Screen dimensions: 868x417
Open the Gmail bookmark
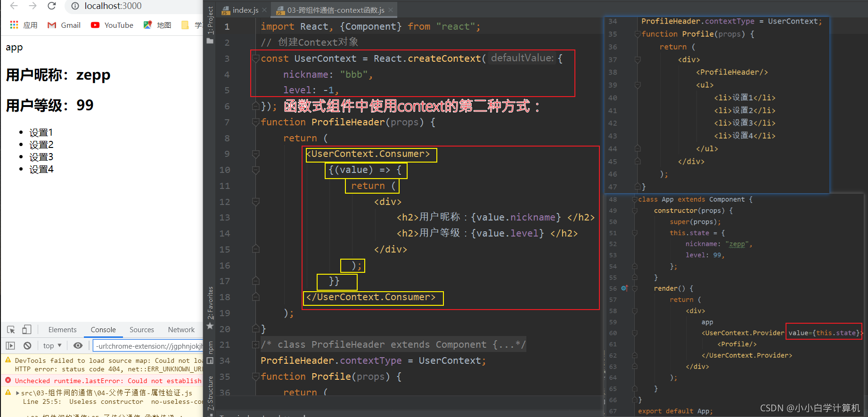point(64,25)
